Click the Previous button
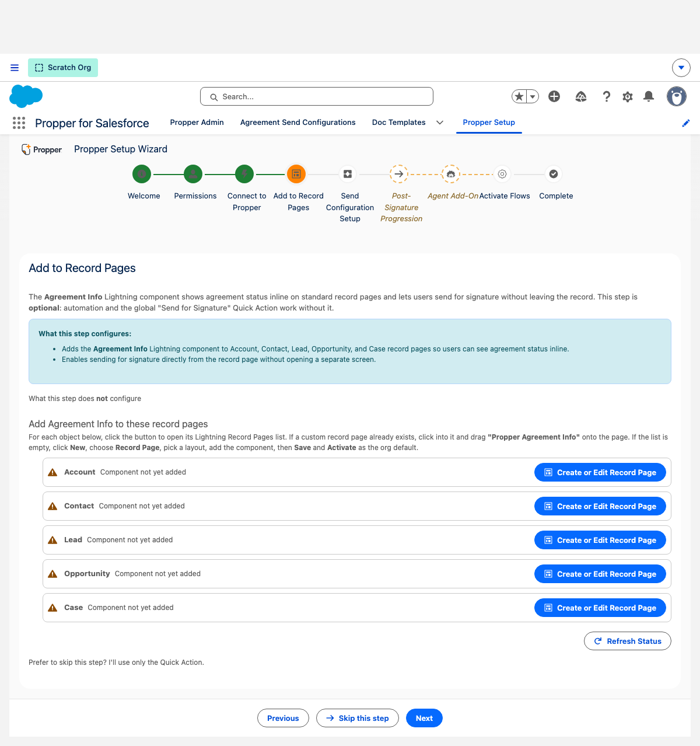The height and width of the screenshot is (746, 700). coord(283,718)
